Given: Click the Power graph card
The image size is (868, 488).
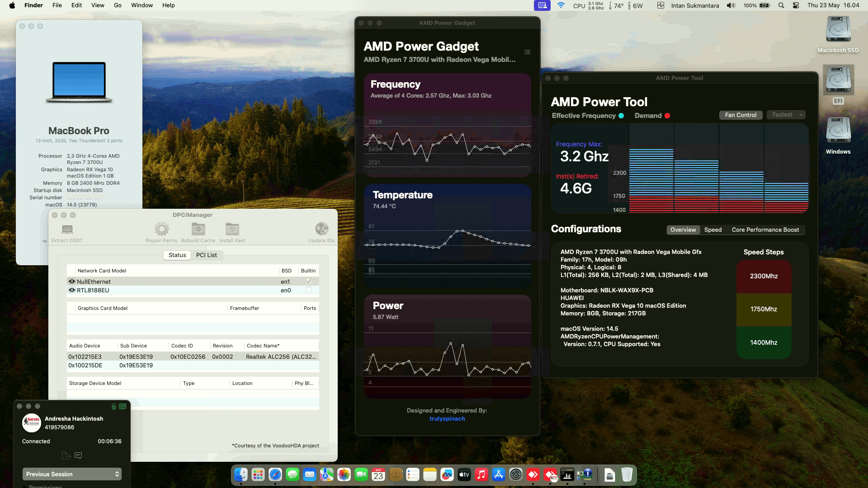Looking at the screenshot, I should click(448, 346).
